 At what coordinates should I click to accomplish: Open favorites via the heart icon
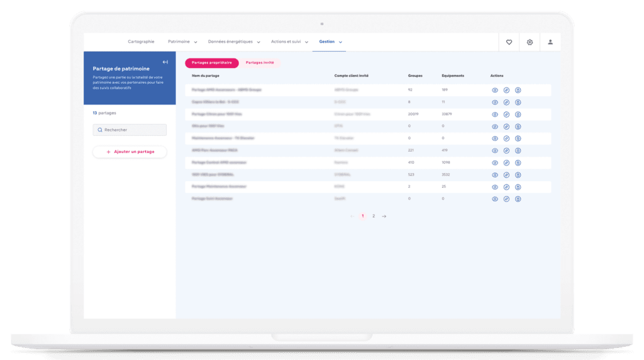509,42
